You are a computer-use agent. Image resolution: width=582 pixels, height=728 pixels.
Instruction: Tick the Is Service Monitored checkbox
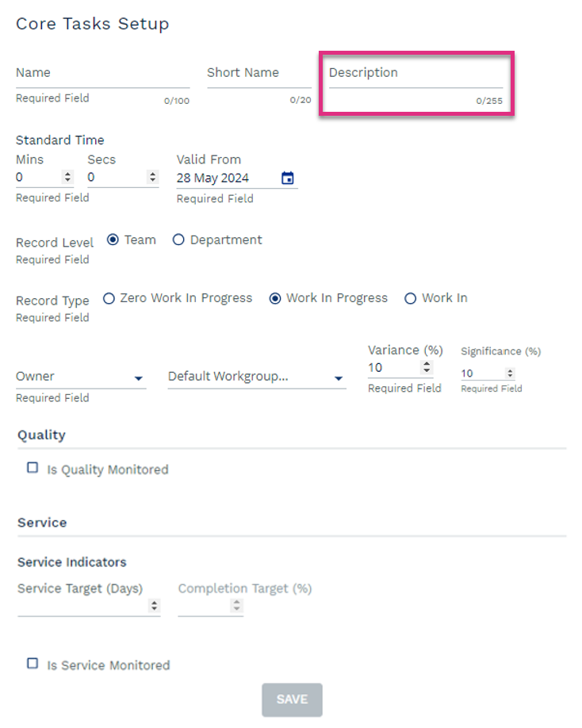pos(33,664)
